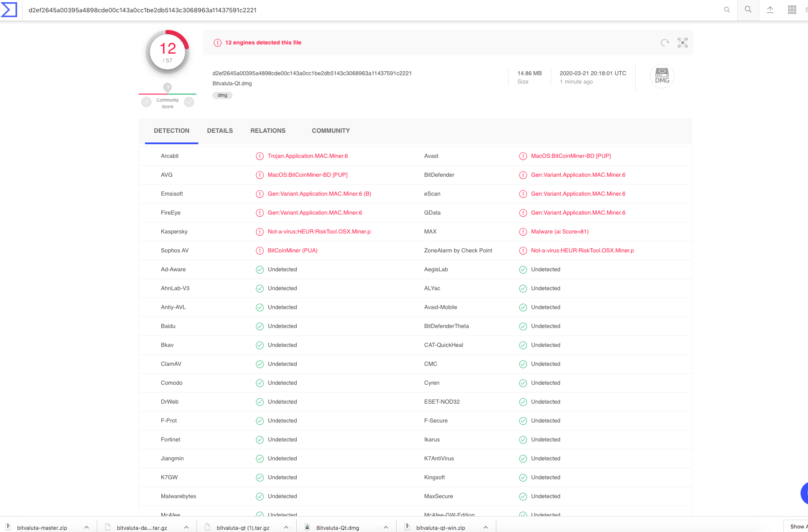Click Emsisoft's Gen:Variant.Application.MAC.Miner.6 (B) result

coord(320,194)
